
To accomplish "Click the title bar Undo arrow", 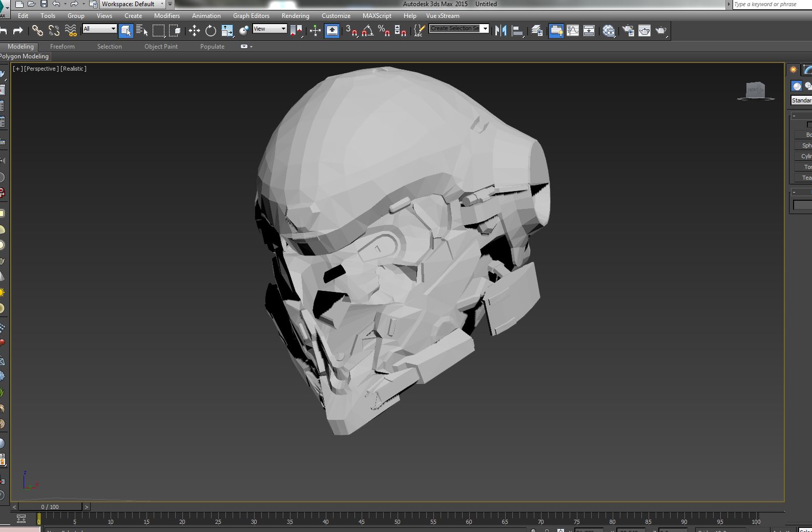I will pos(56,4).
